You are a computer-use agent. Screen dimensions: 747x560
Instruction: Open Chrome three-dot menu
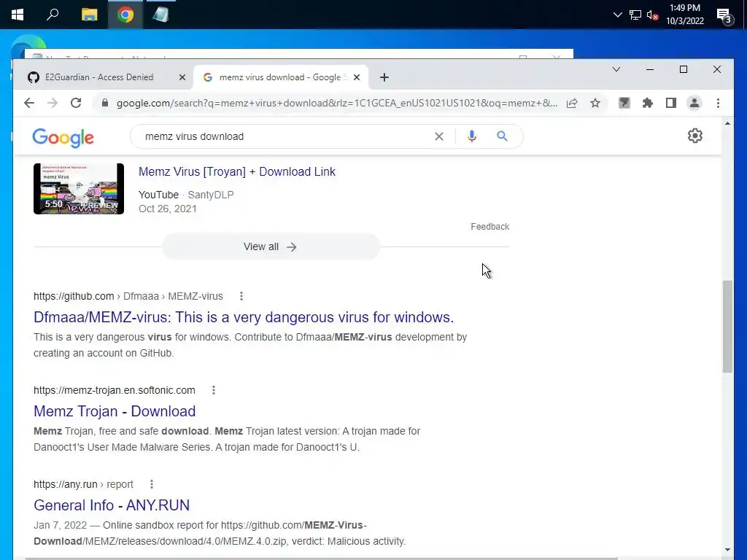coord(718,103)
